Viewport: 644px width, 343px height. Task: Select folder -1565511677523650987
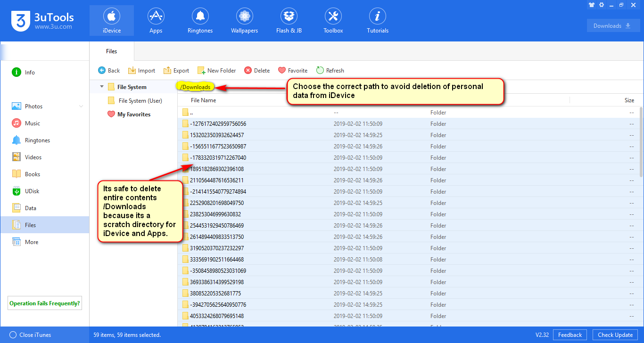tap(408, 147)
